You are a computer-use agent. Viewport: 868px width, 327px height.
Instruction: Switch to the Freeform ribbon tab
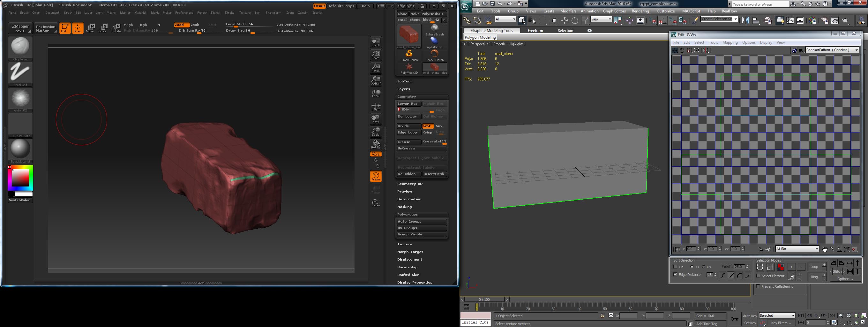(x=535, y=31)
